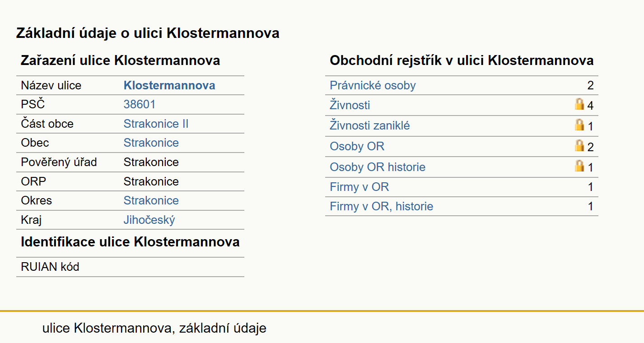This screenshot has height=343, width=644.
Task: Click the Zařazení ulice Klostermannova heading
Action: pos(121,60)
